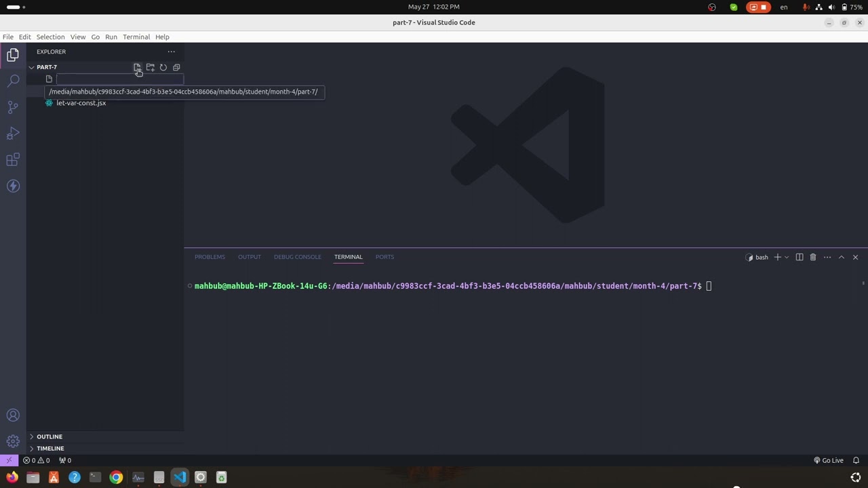This screenshot has width=868, height=488.
Task: Open the File menu
Action: coord(8,37)
